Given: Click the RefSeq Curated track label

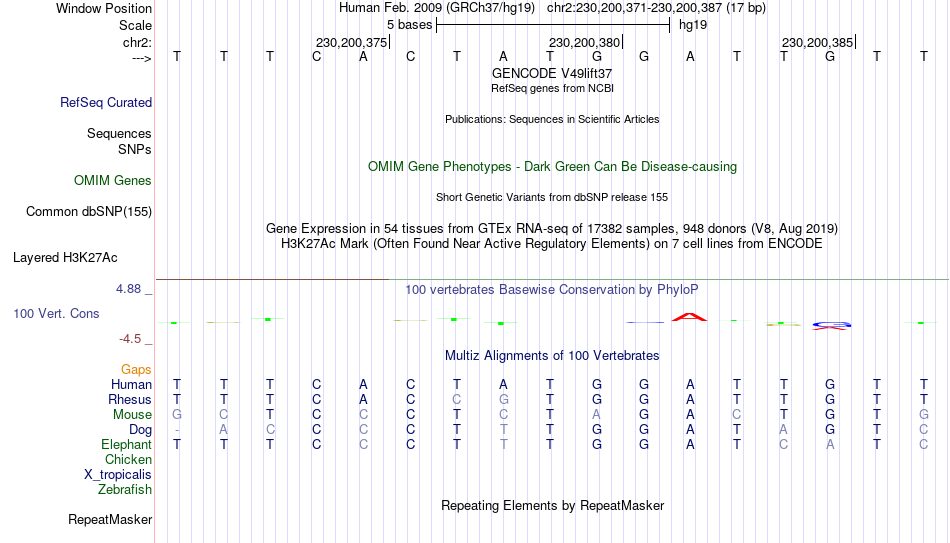Looking at the screenshot, I should [x=105, y=102].
